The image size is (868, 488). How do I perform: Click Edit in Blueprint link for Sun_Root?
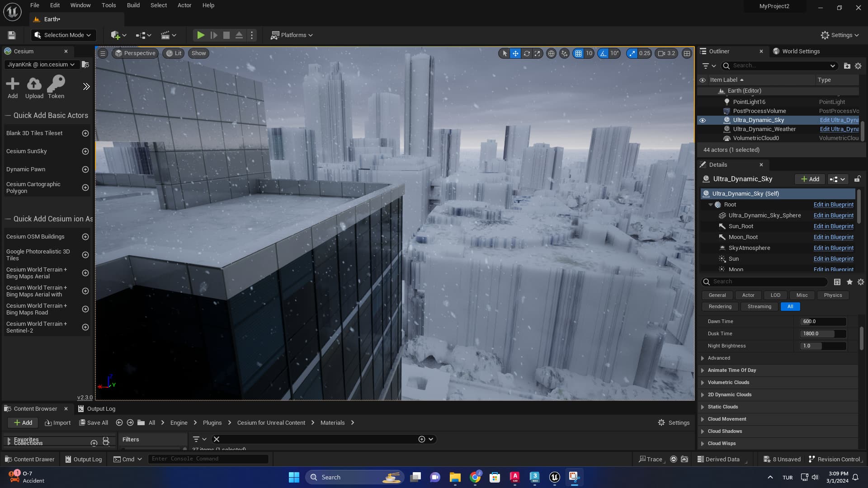click(833, 226)
